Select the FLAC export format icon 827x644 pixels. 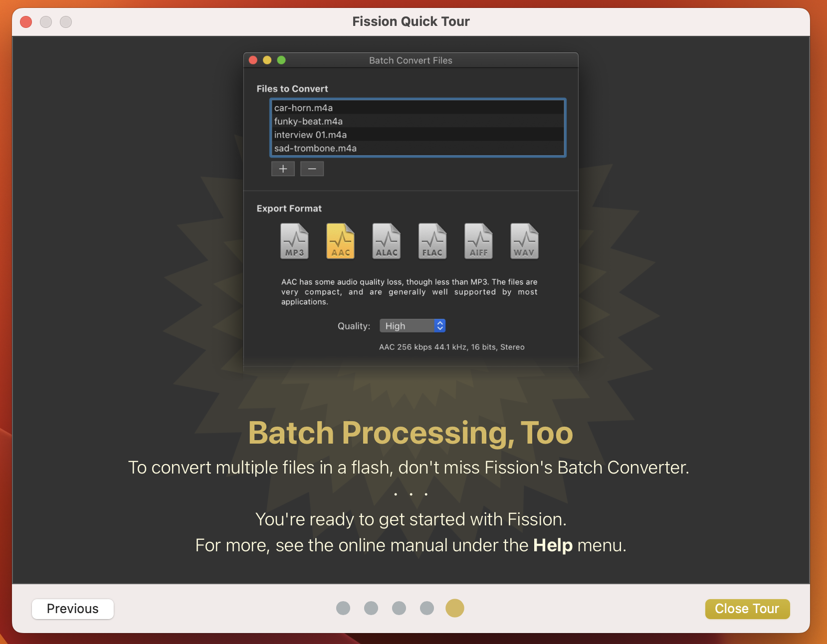tap(432, 241)
